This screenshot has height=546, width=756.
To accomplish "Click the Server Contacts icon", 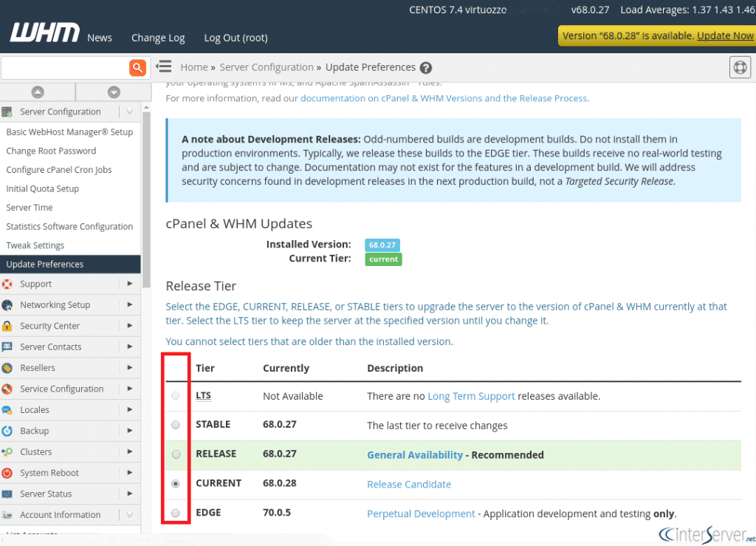I will [x=7, y=347].
